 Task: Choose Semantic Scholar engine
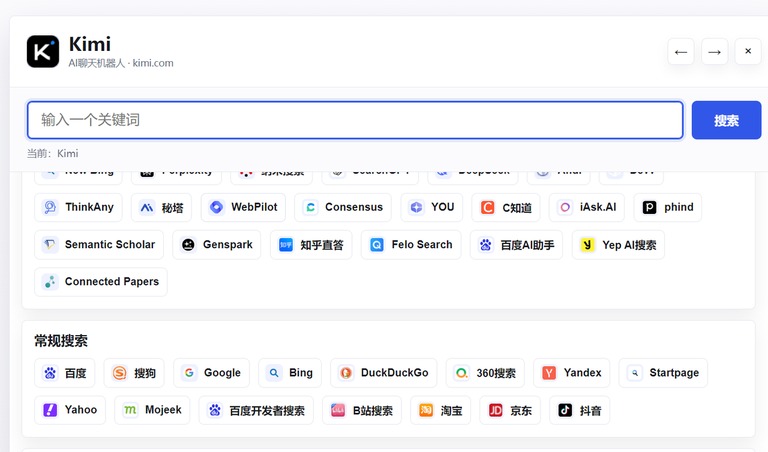pos(99,244)
